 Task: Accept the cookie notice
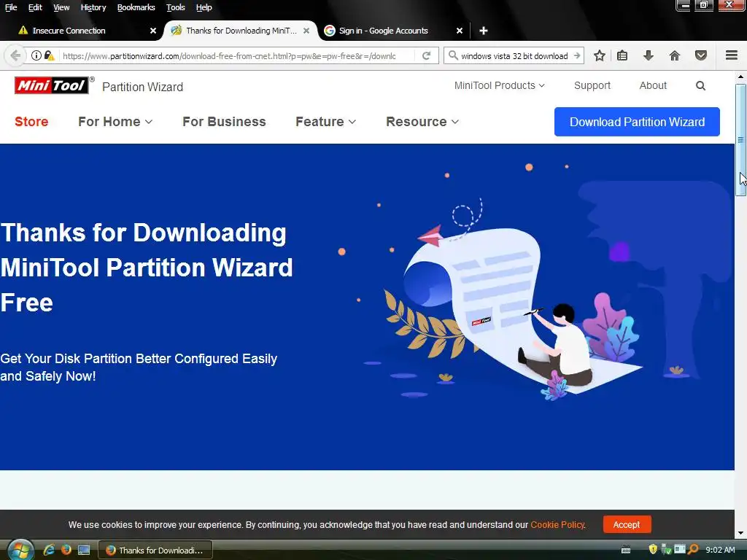click(x=627, y=525)
